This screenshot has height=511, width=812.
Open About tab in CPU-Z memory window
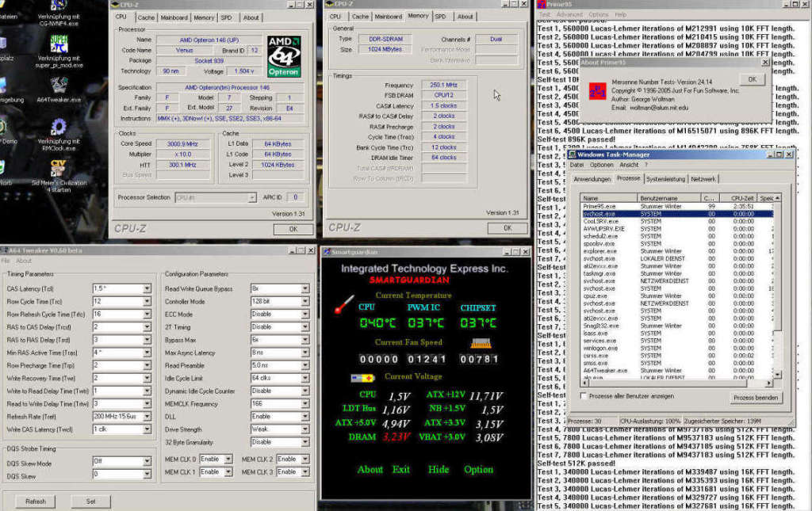coord(465,17)
